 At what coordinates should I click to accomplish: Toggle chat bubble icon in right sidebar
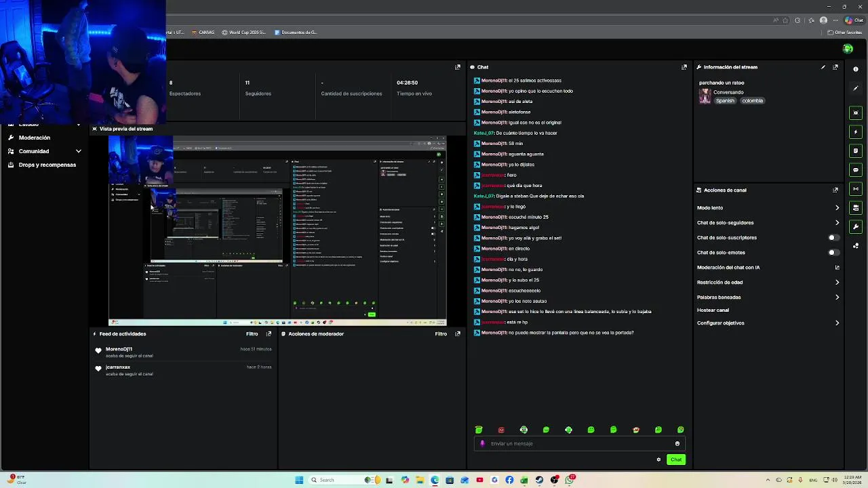[856, 169]
